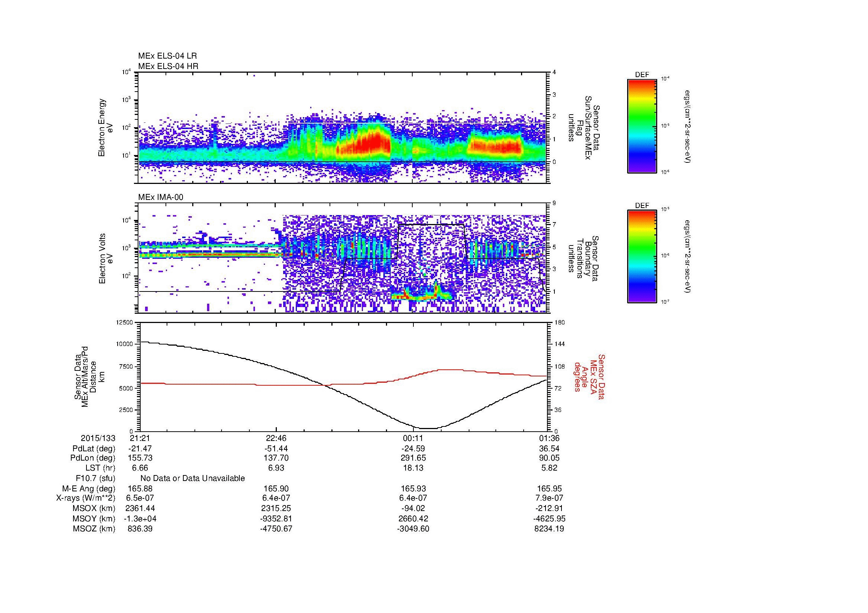Click MSOY value '-1.3e+04'
The width and height of the screenshot is (868, 613).
tap(140, 518)
